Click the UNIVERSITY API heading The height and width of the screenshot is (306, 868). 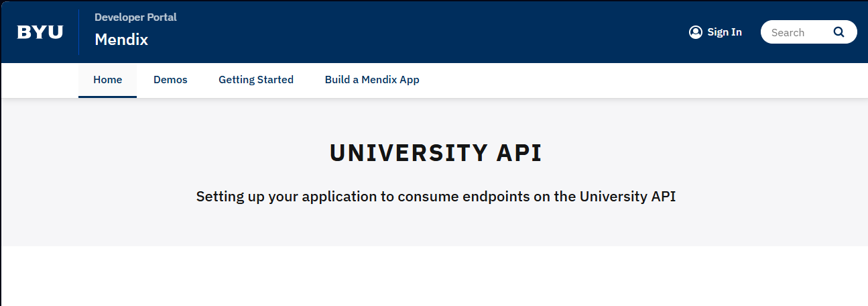(x=436, y=154)
